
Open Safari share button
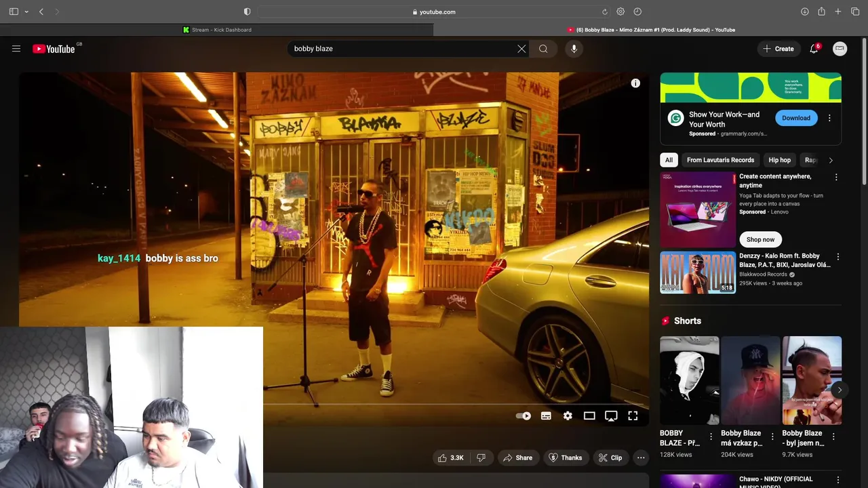click(821, 12)
